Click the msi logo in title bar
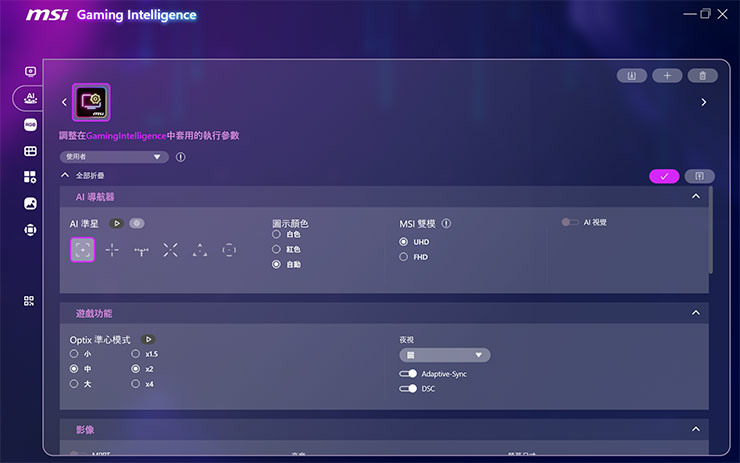This screenshot has width=740, height=463. pyautogui.click(x=47, y=15)
